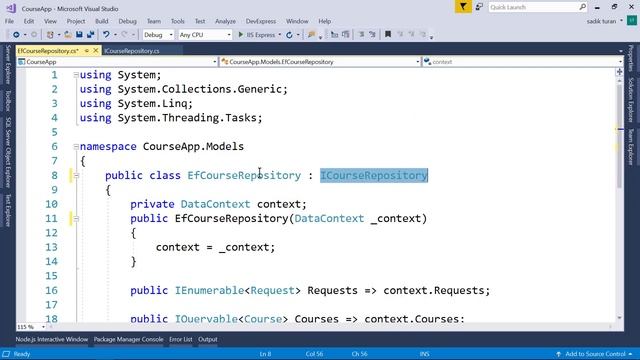Click the Comment Out selected lines icon

(x=334, y=35)
